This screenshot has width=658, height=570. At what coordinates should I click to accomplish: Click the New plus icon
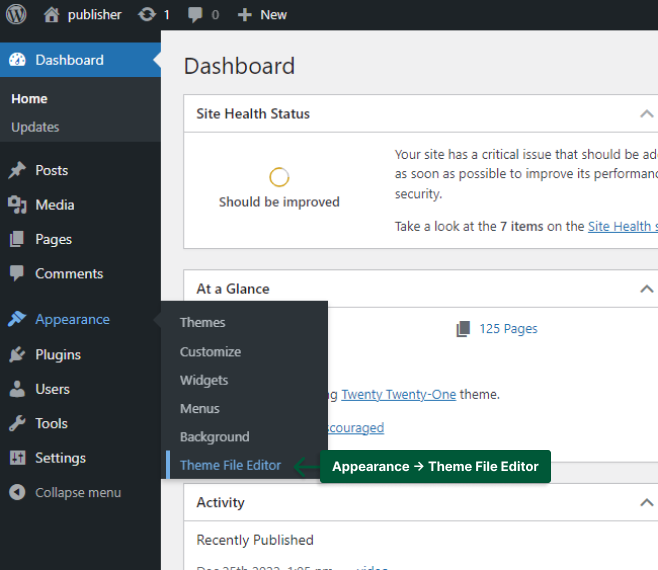coord(244,15)
